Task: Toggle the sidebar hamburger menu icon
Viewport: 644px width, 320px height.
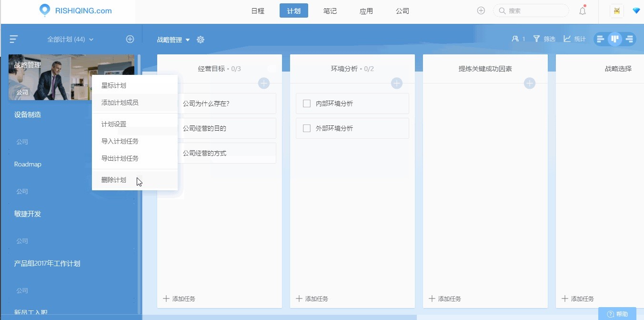Action: click(13, 39)
